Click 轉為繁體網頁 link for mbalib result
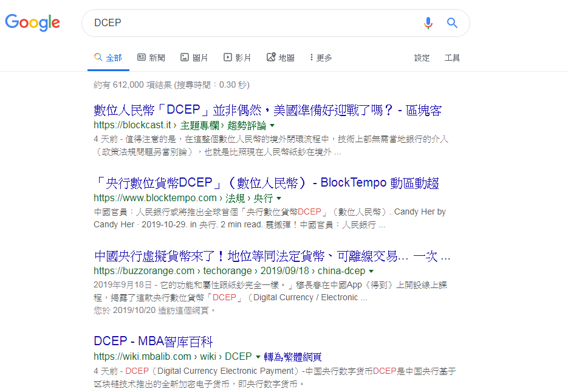568x392 pixels. point(293,357)
